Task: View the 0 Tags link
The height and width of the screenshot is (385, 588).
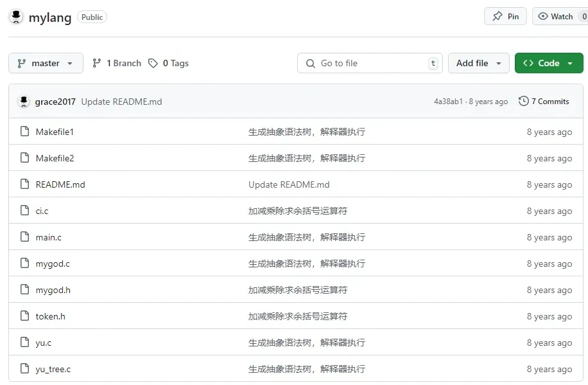Action: [168, 63]
